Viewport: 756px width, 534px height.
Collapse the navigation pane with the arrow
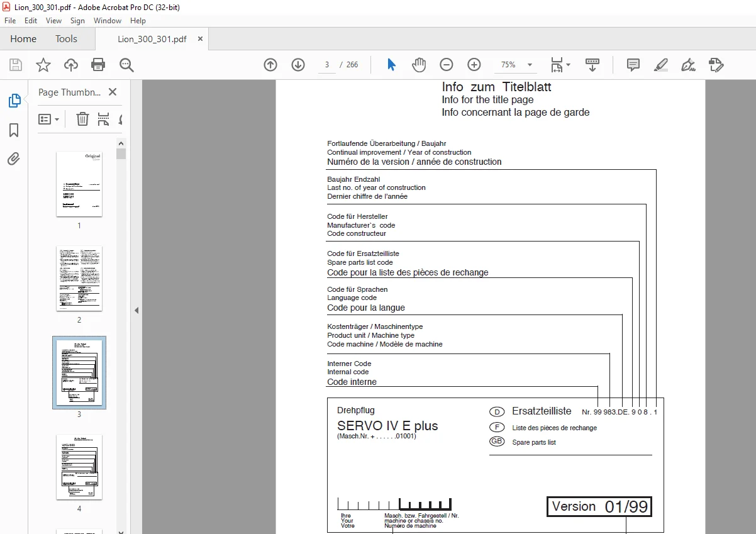coord(136,310)
